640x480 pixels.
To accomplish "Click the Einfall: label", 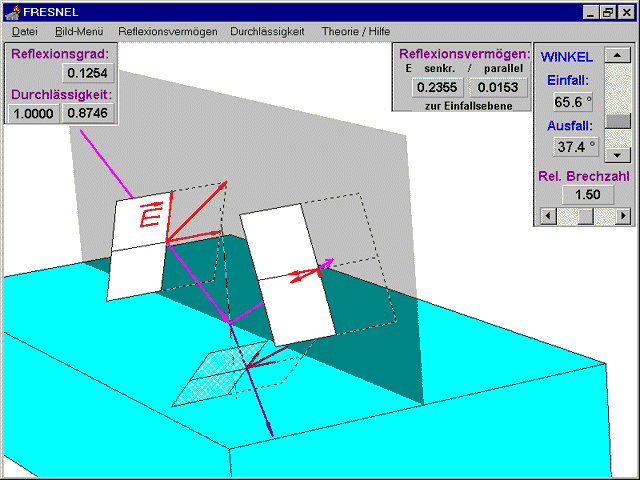I will coord(568,80).
